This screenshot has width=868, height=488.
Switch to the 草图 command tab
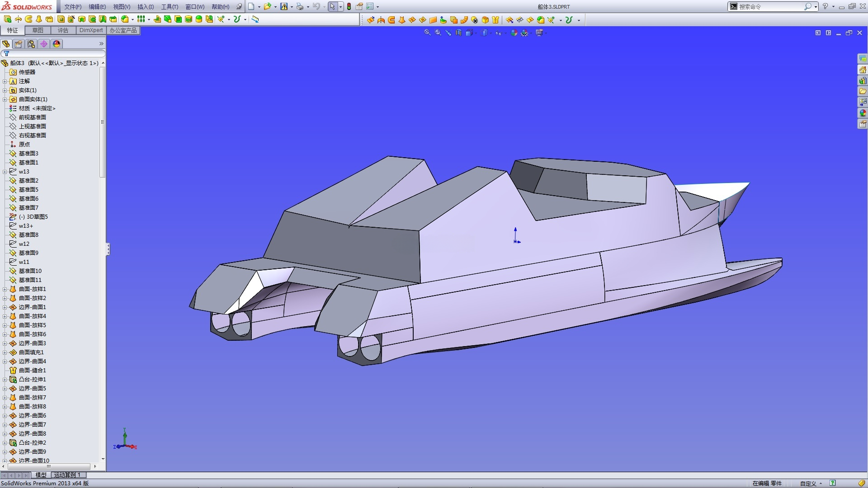click(38, 30)
